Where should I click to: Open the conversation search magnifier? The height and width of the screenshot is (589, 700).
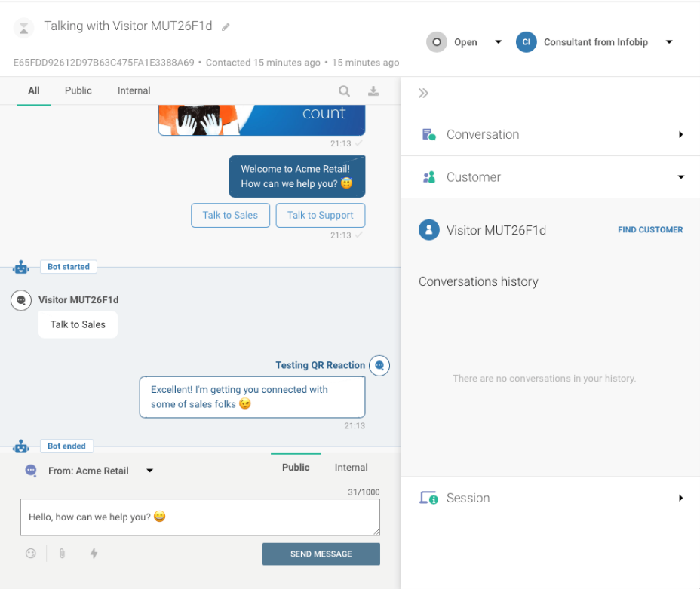click(344, 91)
